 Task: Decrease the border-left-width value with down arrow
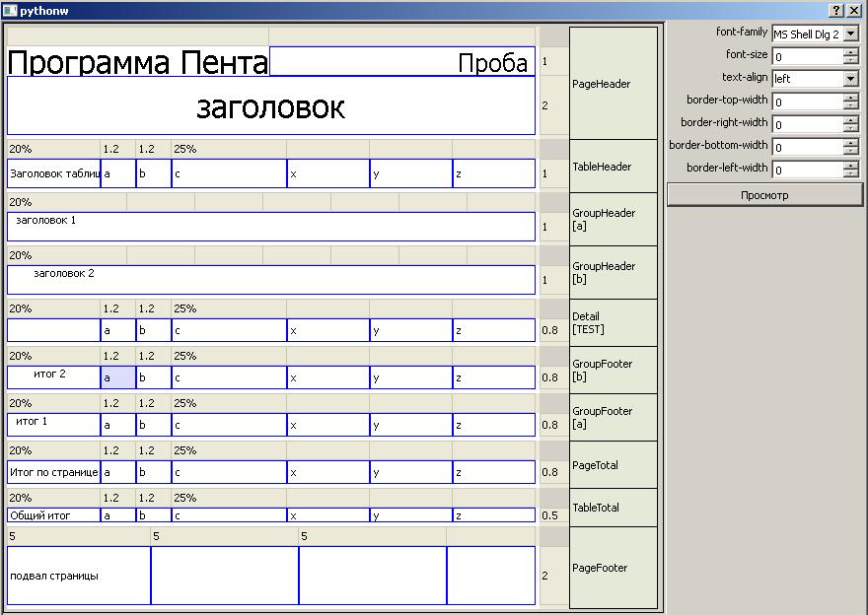tap(851, 174)
